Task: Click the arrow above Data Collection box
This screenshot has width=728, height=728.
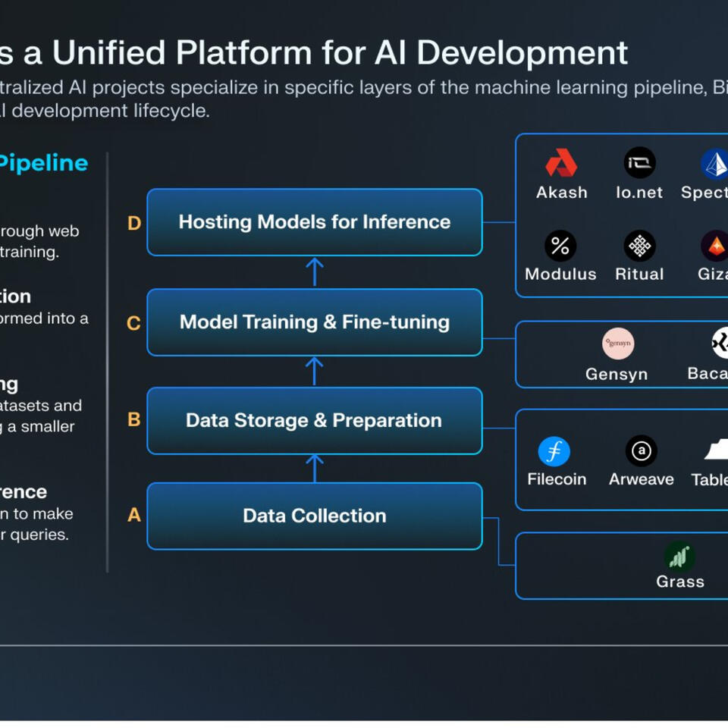Action: click(314, 468)
